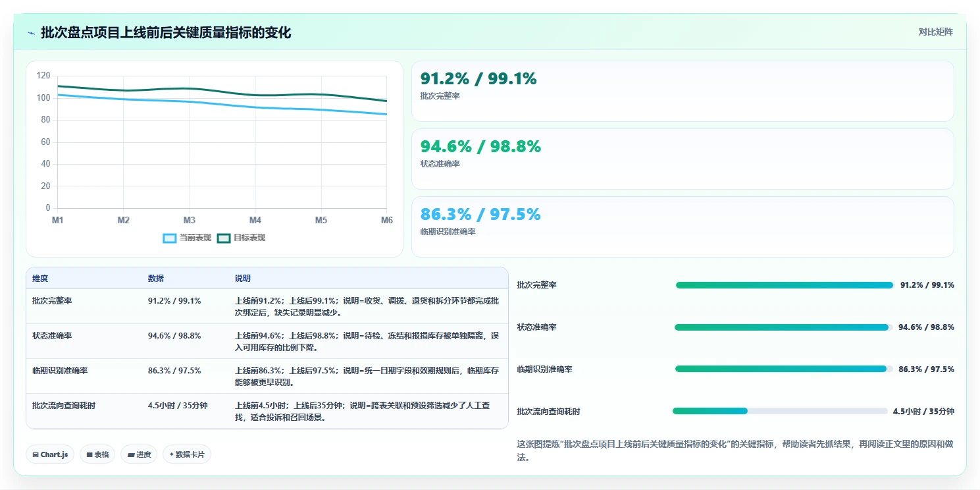Screen dimensions: 980x490
Task: Click the M5 axis label on chart
Action: coord(321,221)
